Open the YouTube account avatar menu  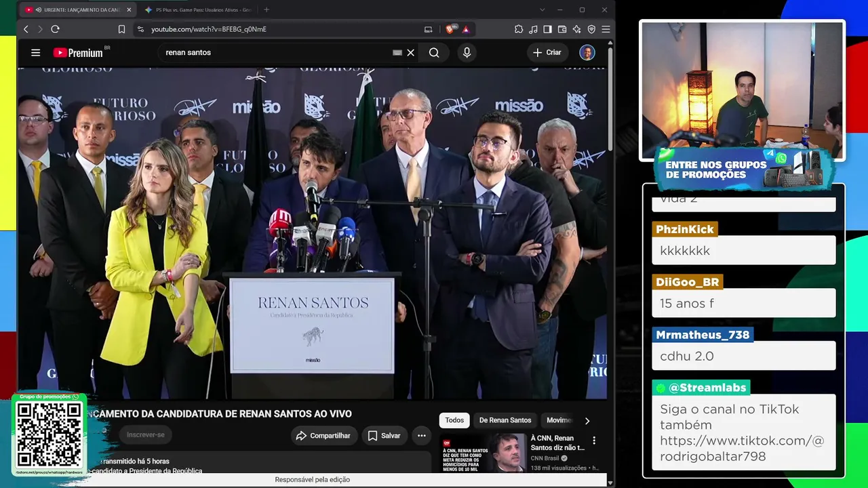click(587, 52)
